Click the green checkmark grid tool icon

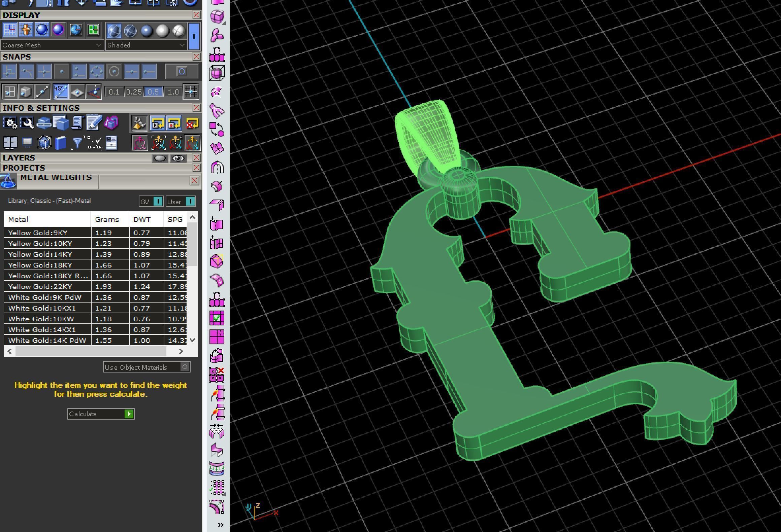[217, 318]
